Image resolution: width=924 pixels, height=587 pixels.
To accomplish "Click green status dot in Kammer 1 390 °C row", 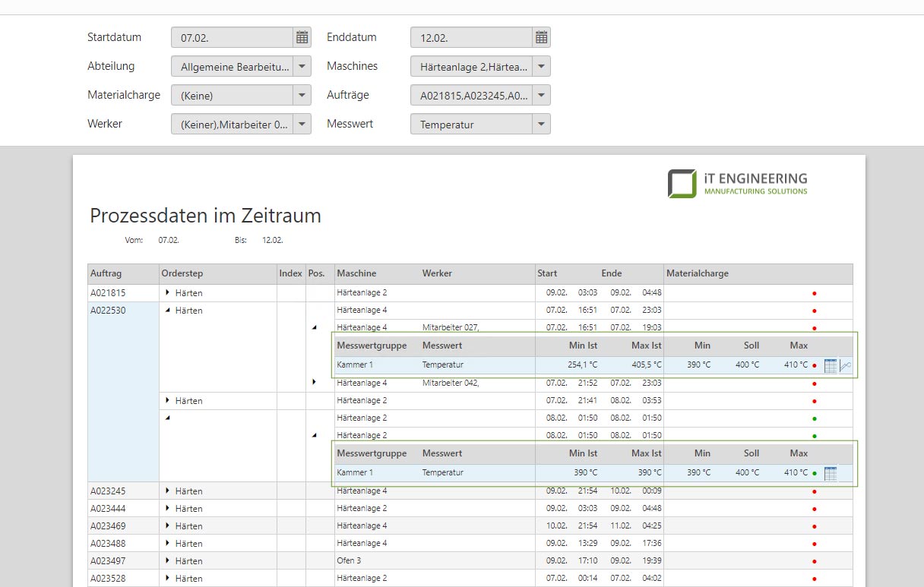I will pos(814,473).
